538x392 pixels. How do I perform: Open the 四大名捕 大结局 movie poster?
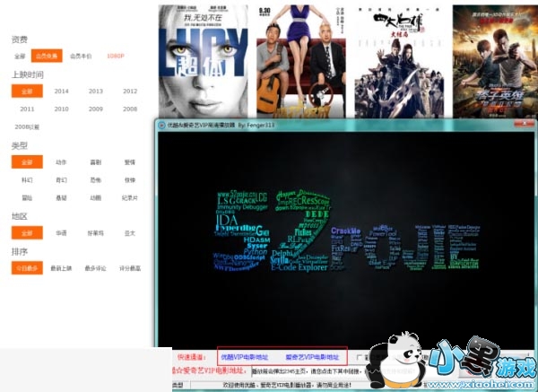pyautogui.click(x=399, y=61)
